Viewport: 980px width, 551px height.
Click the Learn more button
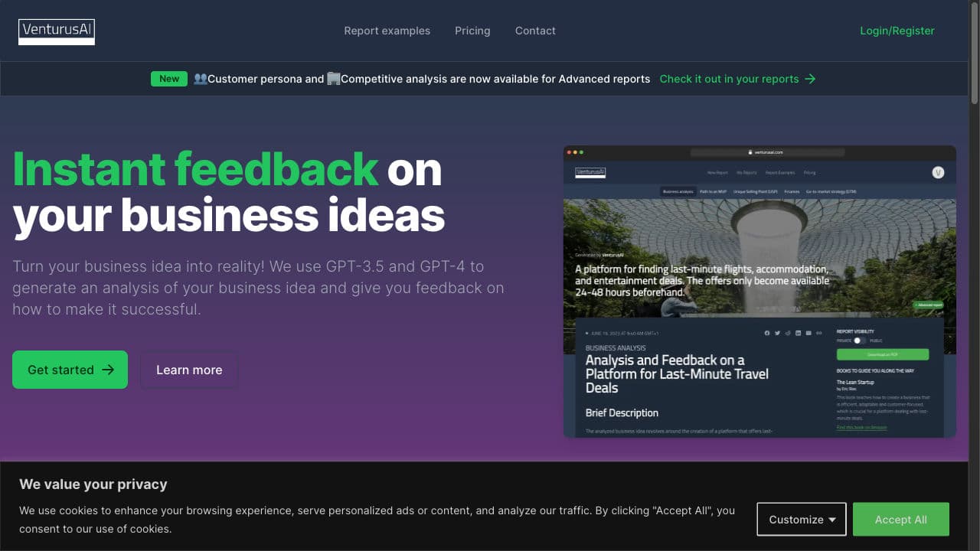(x=189, y=370)
